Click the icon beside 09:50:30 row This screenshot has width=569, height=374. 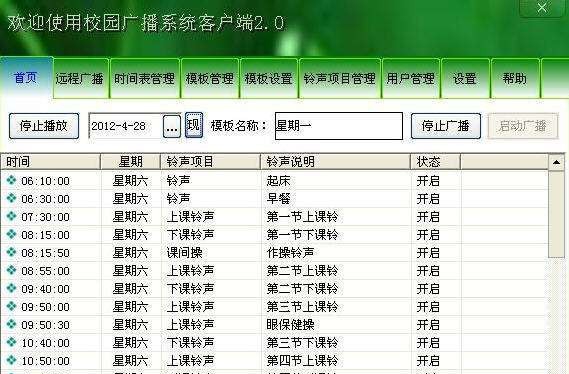tap(12, 324)
